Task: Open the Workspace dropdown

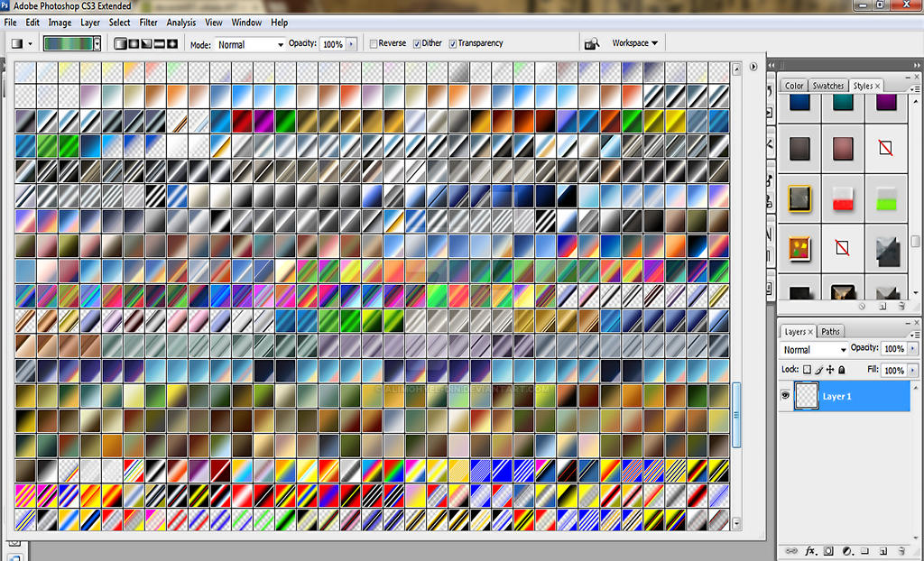Action: tap(635, 43)
